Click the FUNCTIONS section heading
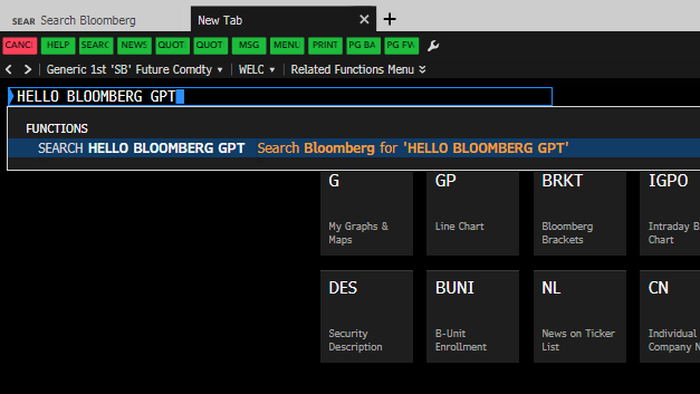Screen dimensions: 700x394 coord(57,129)
